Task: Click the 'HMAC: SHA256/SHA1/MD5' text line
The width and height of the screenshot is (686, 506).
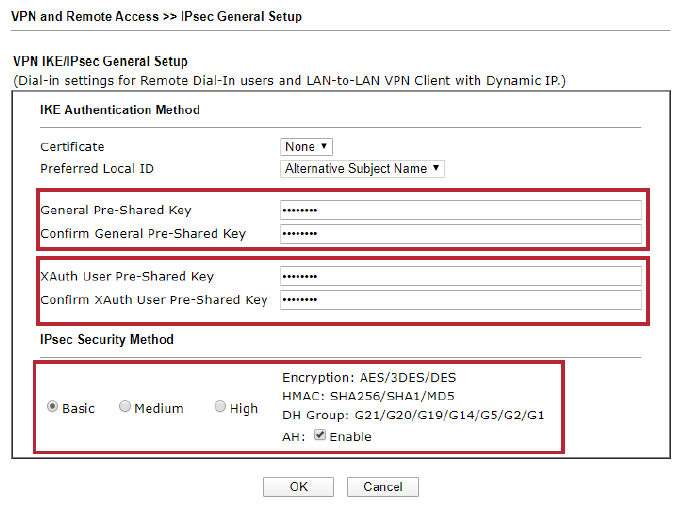Action: pos(368,396)
